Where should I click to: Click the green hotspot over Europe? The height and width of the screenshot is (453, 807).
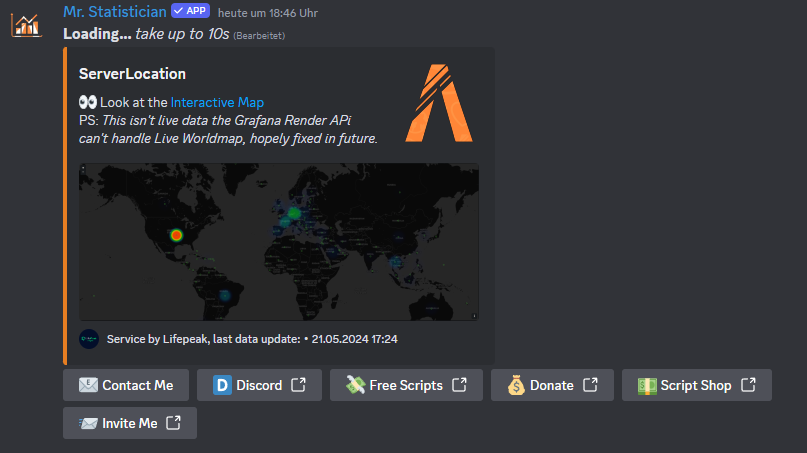coord(293,213)
